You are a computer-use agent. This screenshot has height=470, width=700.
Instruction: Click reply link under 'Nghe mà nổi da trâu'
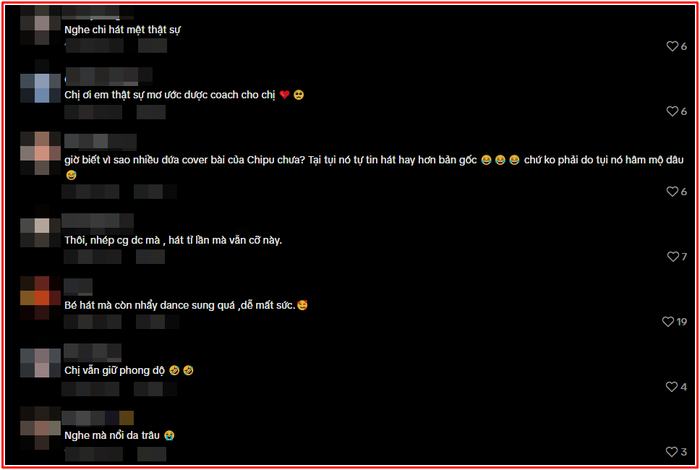pos(152,454)
